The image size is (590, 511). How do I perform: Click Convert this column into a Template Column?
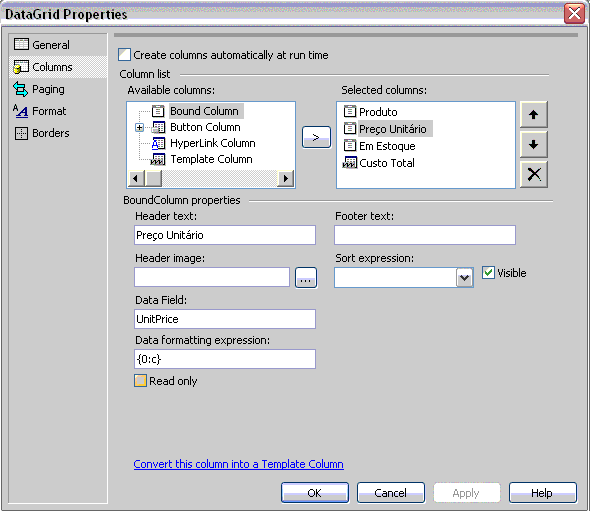[x=239, y=464]
